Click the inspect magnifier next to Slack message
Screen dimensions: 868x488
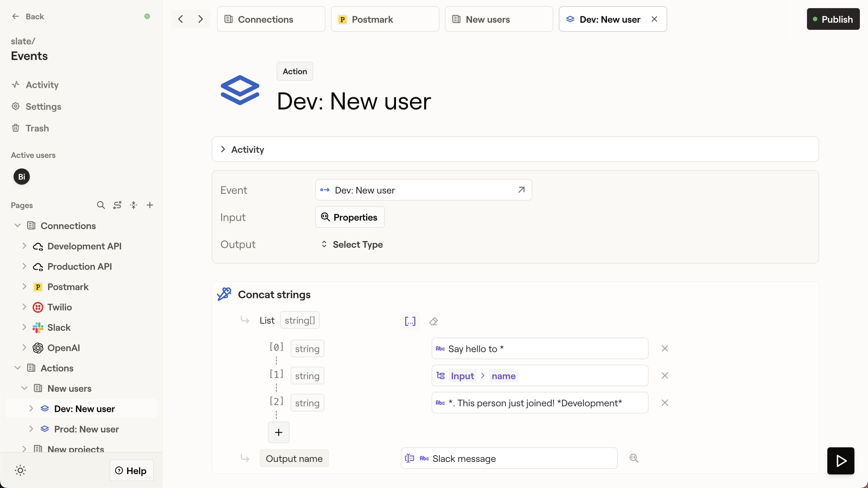pyautogui.click(x=634, y=458)
